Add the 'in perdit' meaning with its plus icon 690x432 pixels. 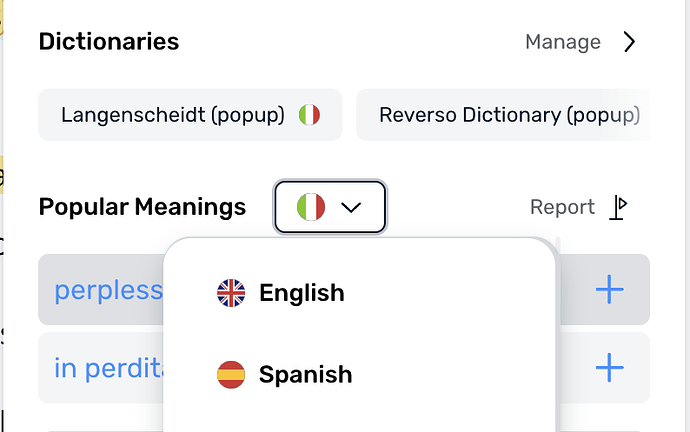tap(609, 367)
